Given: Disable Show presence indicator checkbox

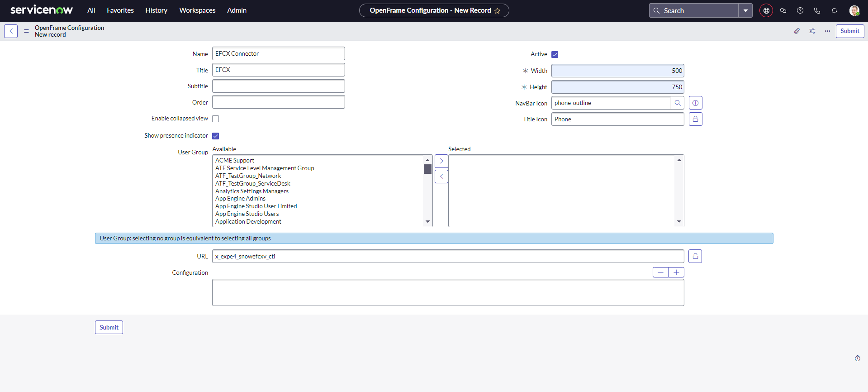Looking at the screenshot, I should [216, 136].
